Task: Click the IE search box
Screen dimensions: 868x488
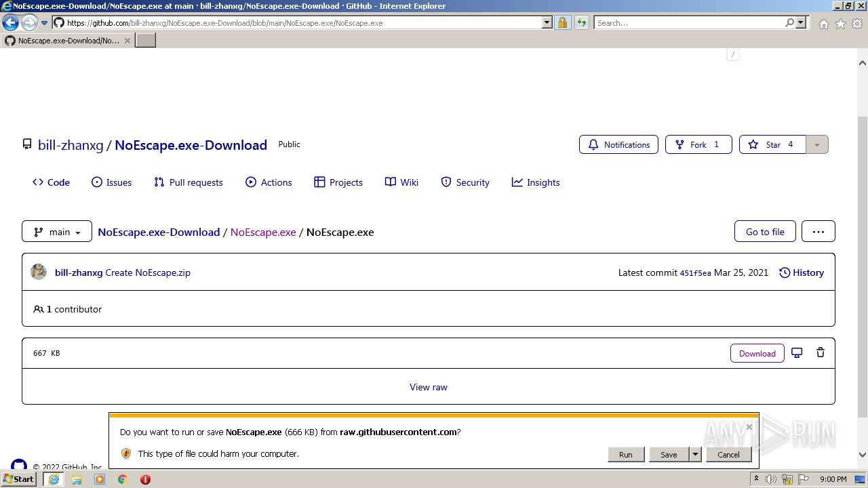Action: tap(689, 22)
